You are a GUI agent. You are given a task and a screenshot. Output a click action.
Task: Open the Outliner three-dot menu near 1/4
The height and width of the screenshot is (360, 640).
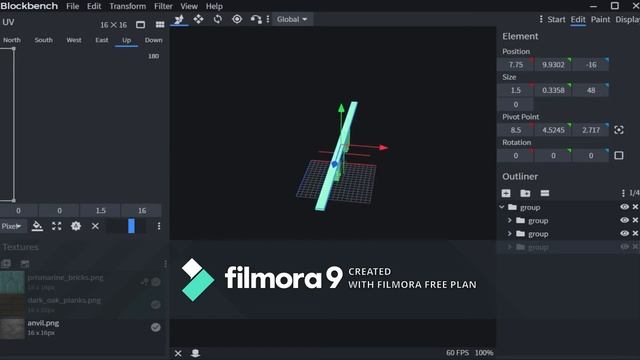tap(623, 193)
